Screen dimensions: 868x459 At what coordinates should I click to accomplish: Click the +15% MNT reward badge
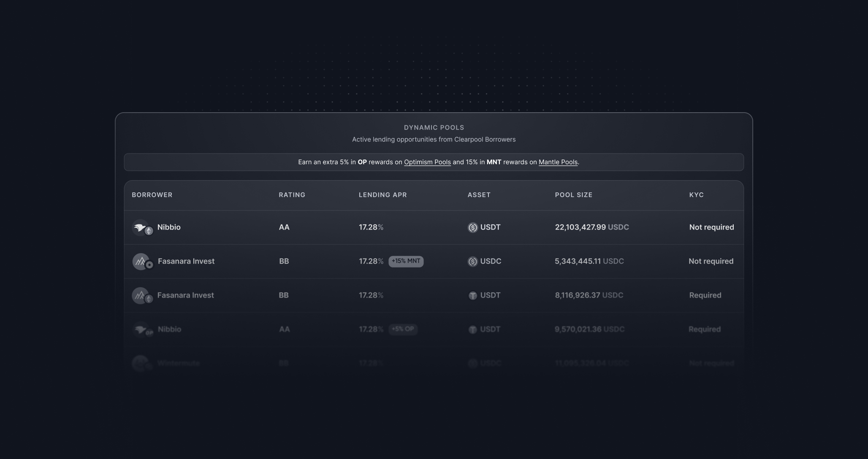(x=406, y=261)
